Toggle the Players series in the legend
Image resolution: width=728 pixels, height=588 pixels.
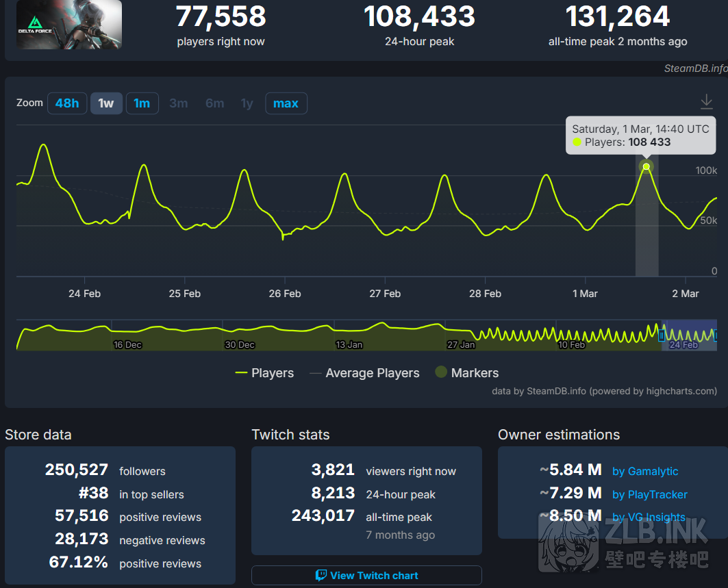(x=264, y=373)
